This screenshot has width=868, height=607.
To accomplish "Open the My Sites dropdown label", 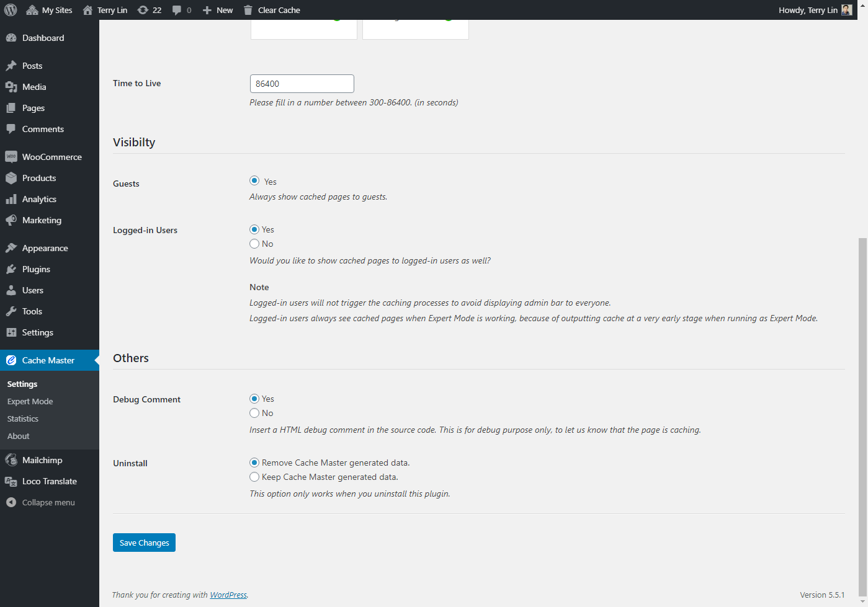I will point(57,10).
